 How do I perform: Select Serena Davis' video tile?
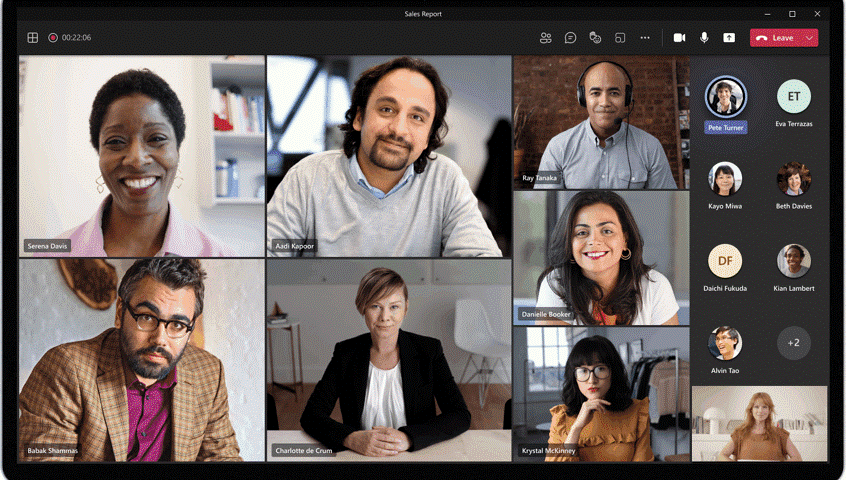pyautogui.click(x=141, y=155)
